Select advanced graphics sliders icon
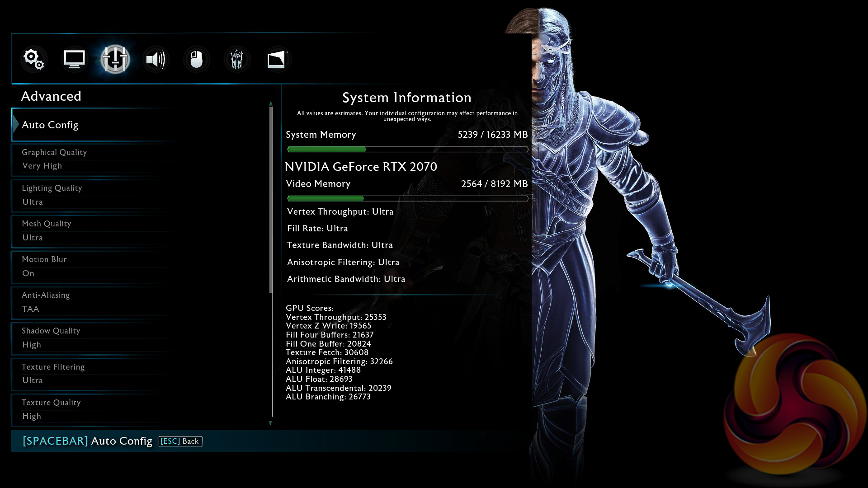The height and width of the screenshot is (488, 868). pyautogui.click(x=115, y=59)
